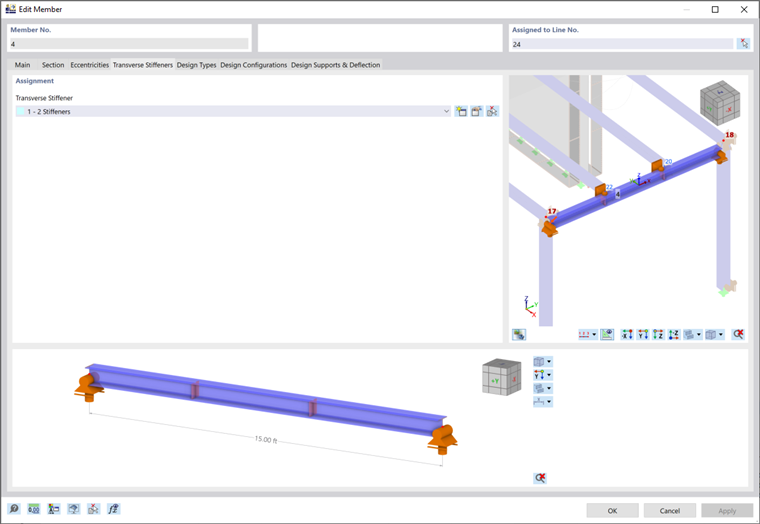The image size is (760, 524).
Task: View the model in Z direction
Action: tap(658, 334)
